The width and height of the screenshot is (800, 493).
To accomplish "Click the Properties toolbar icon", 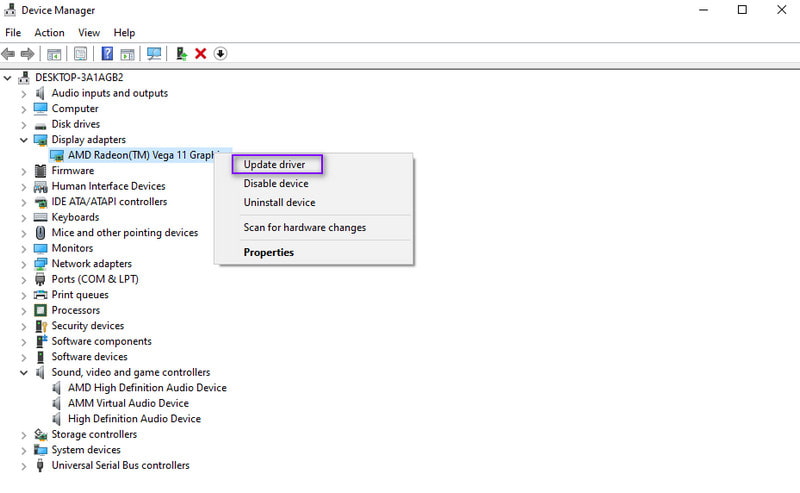I will pyautogui.click(x=80, y=54).
